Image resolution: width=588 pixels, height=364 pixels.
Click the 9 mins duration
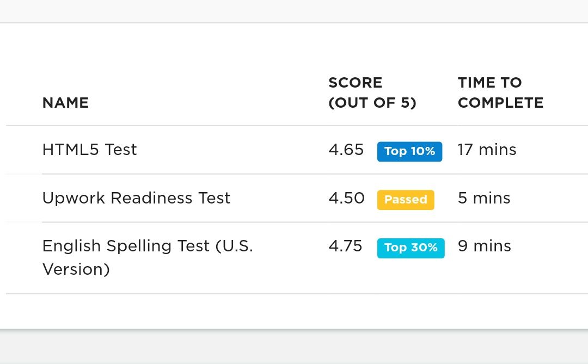(x=485, y=246)
